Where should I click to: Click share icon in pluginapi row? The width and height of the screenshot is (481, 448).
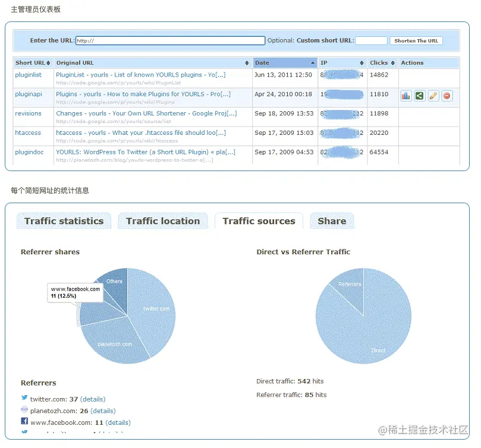[419, 96]
